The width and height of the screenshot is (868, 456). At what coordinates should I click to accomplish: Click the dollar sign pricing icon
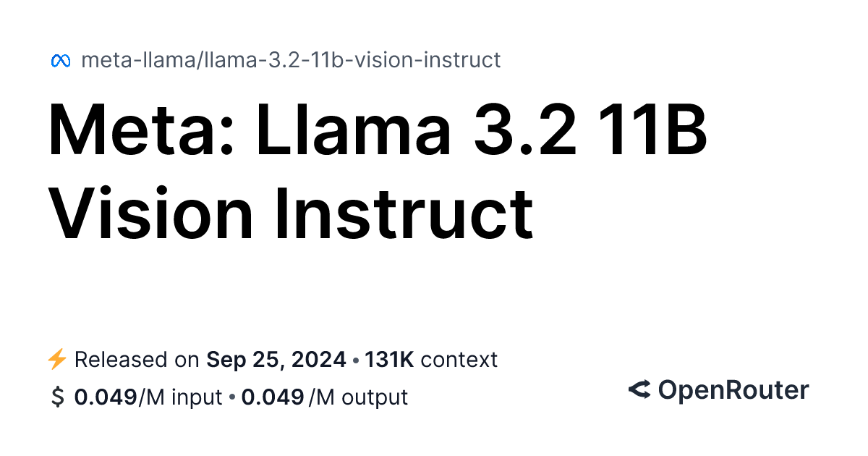[58, 397]
